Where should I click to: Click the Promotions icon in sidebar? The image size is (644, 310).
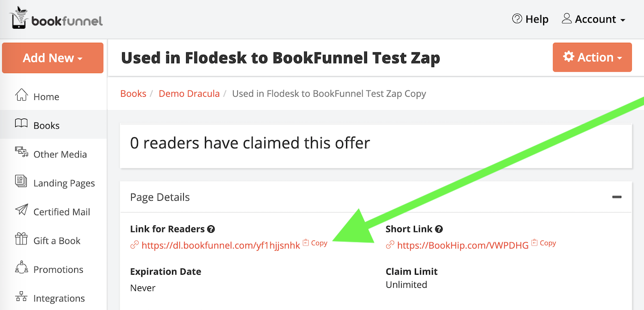21,268
